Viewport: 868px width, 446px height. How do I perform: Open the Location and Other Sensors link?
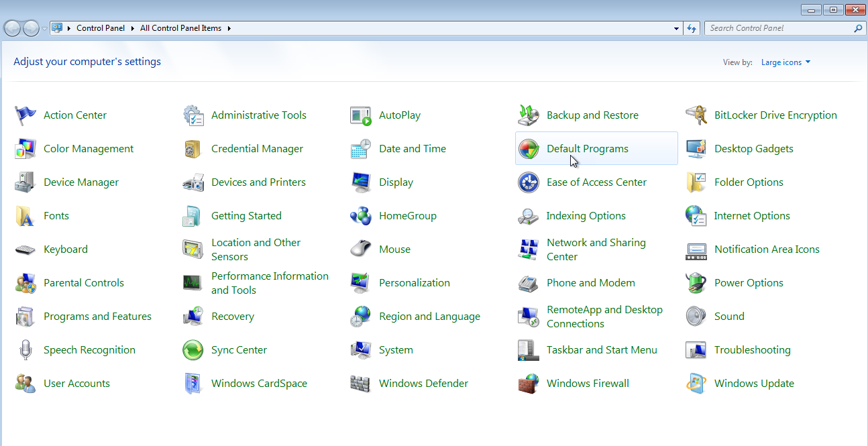click(x=256, y=249)
